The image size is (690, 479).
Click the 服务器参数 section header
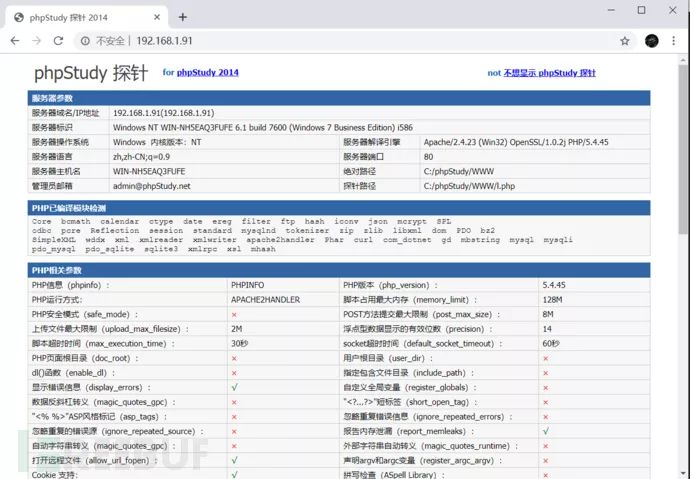[x=339, y=98]
